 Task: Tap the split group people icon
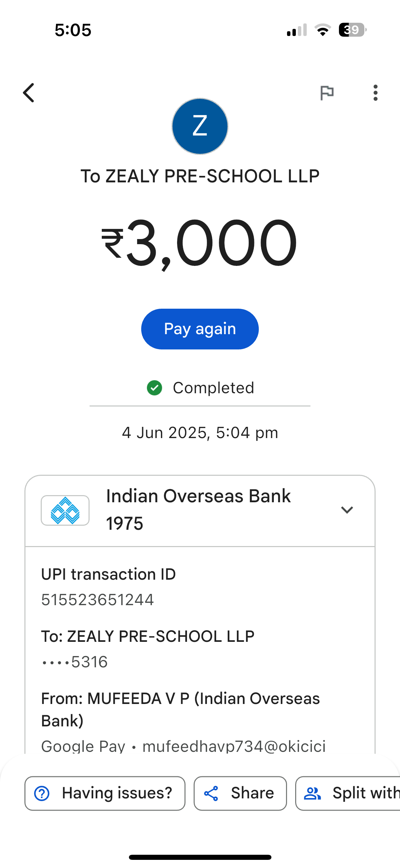coord(312,794)
